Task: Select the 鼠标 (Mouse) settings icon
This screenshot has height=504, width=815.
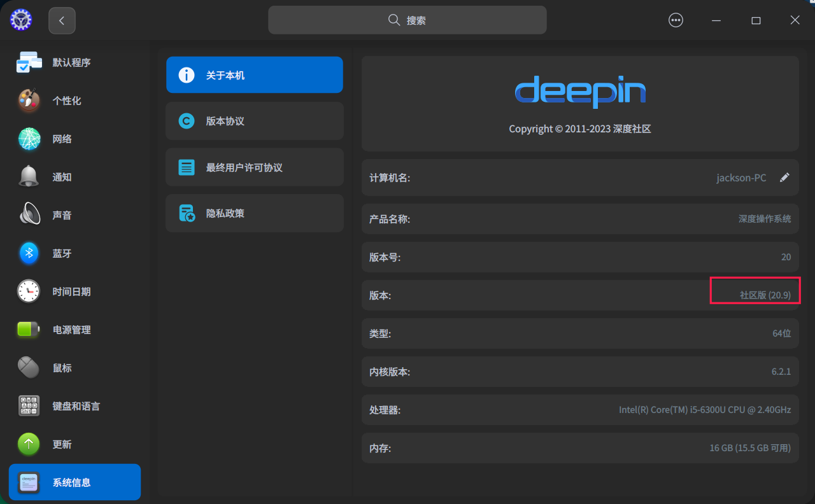Action: (x=29, y=368)
